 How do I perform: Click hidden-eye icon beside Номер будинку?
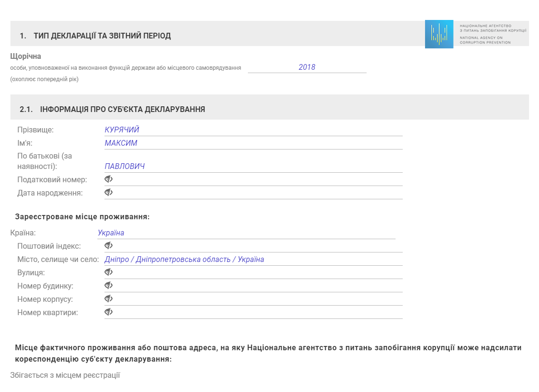tap(109, 286)
